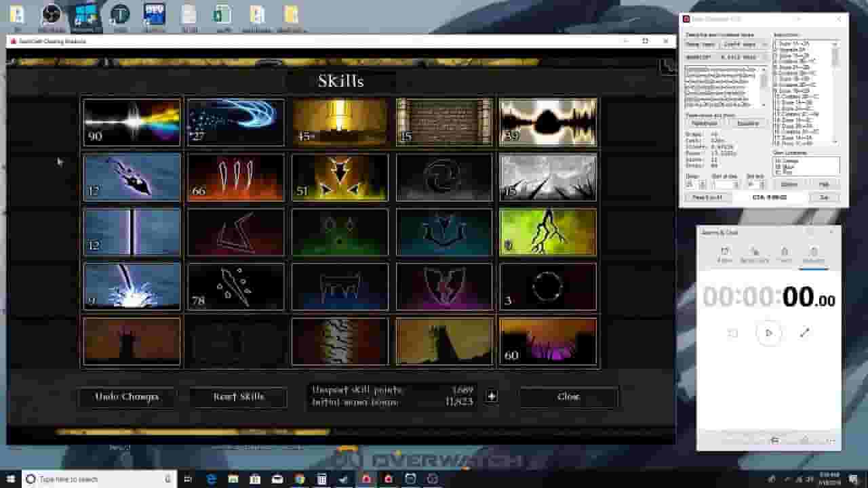Viewport: 868px width, 488px height.
Task: Select the blue dagger skill tile
Action: (132, 178)
